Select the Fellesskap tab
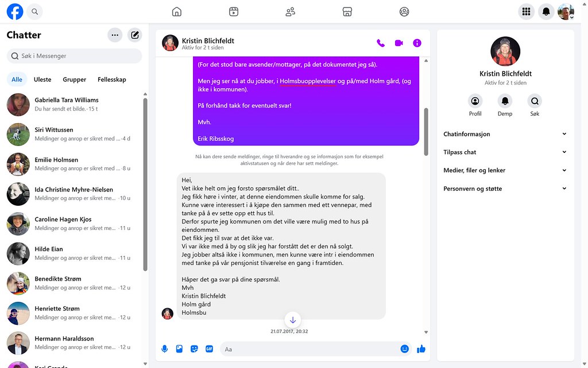 pyautogui.click(x=112, y=79)
